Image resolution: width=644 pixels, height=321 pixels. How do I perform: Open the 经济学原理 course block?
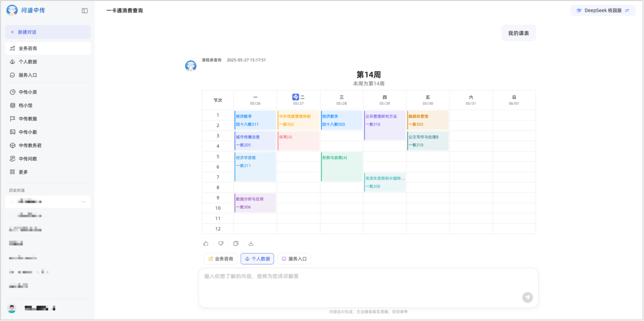point(255,166)
